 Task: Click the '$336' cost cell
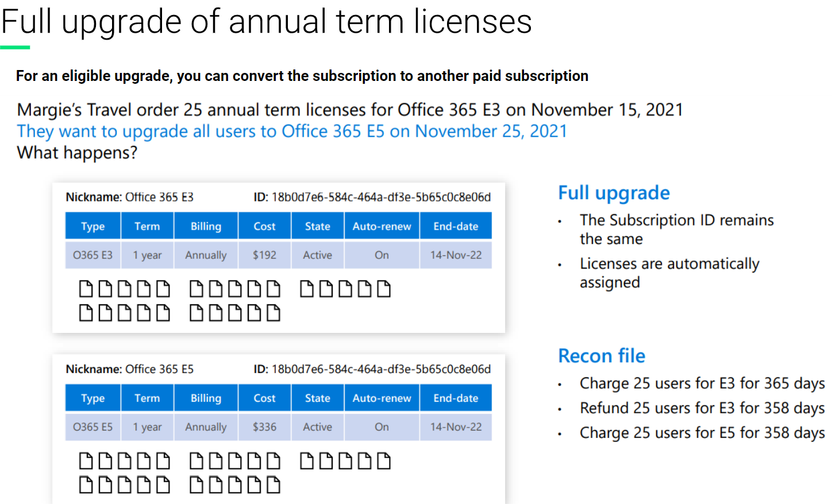tap(264, 427)
